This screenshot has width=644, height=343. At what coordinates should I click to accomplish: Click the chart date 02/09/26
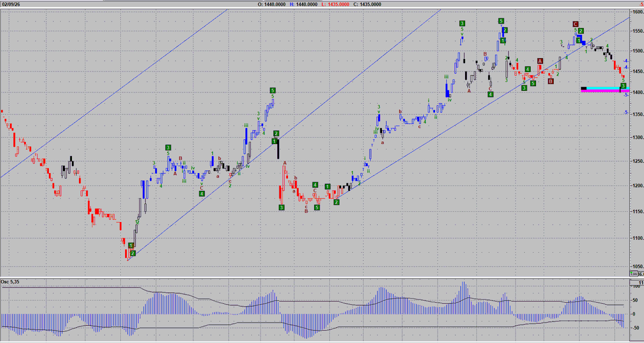tap(10, 4)
